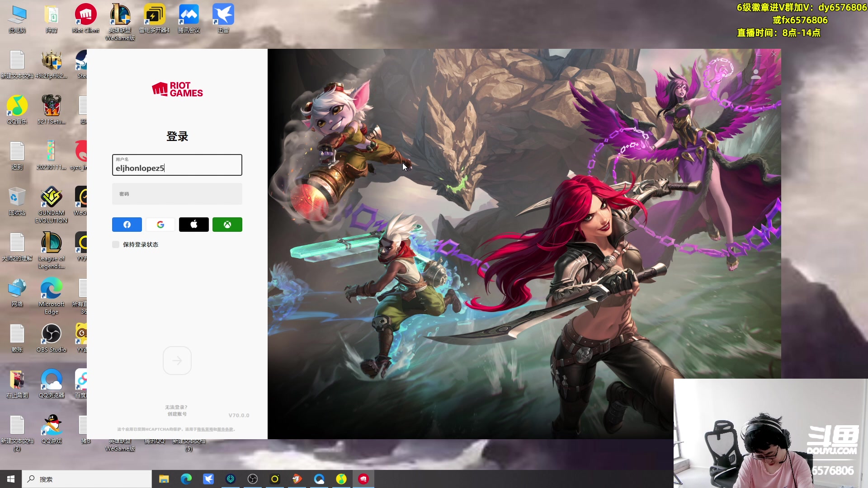Open QQ音乐 from the taskbar
Viewport: 868px width, 488px height.
(341, 479)
